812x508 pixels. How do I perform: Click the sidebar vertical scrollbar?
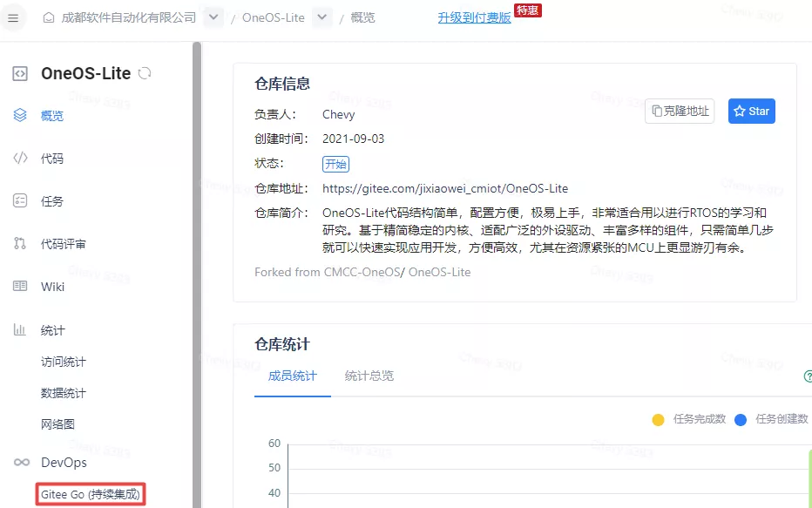click(x=197, y=274)
